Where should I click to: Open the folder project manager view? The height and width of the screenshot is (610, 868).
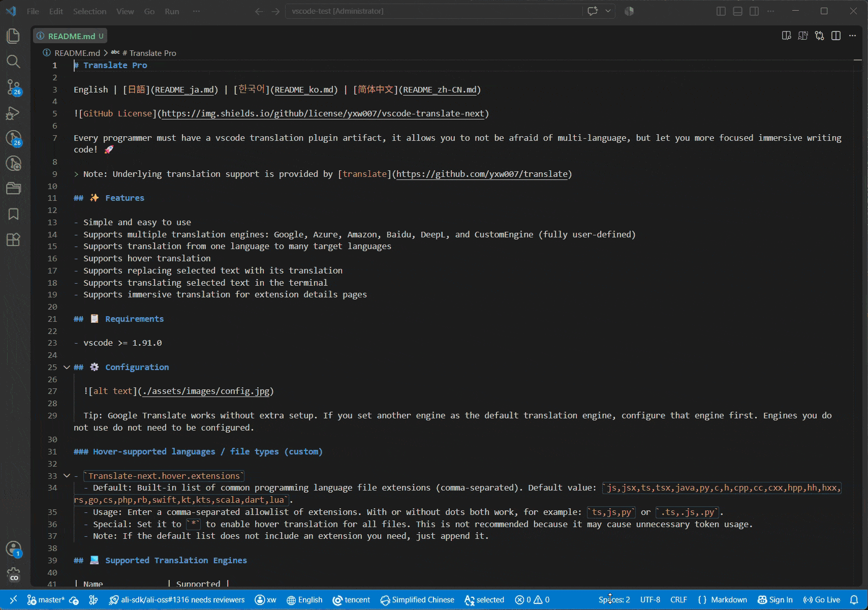pyautogui.click(x=13, y=189)
